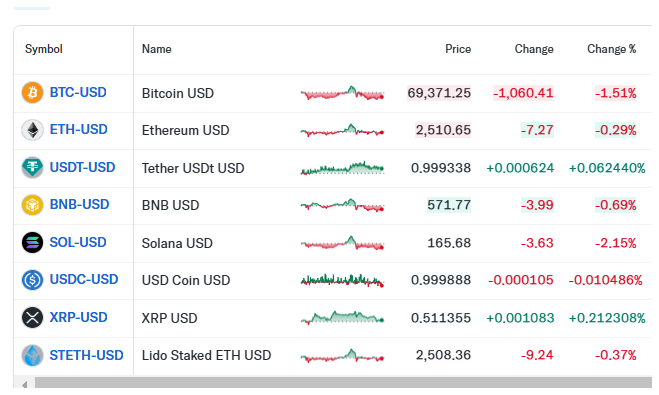Click the Bitcoin coin icon
659x395 pixels.
[x=32, y=92]
